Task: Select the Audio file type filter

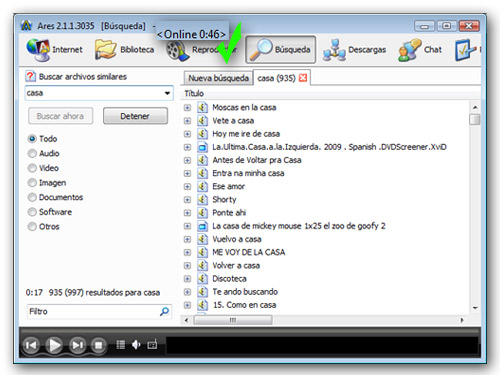Action: 32,153
